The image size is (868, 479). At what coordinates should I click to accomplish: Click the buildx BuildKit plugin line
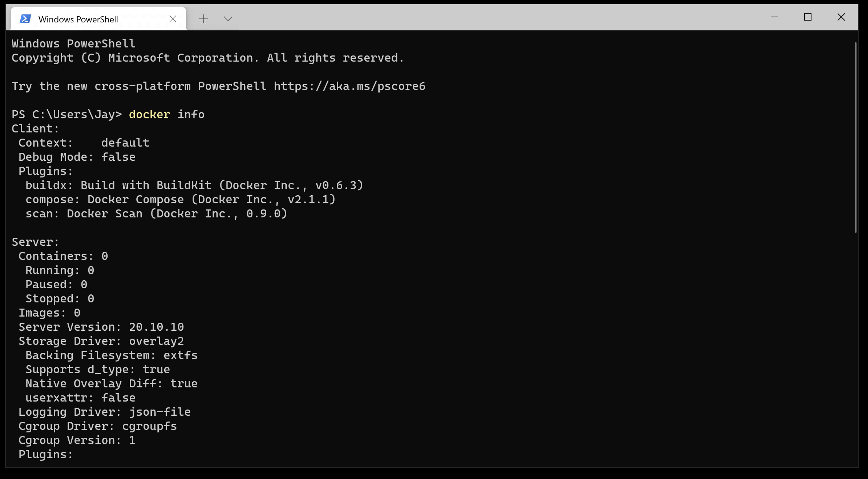[x=194, y=185]
